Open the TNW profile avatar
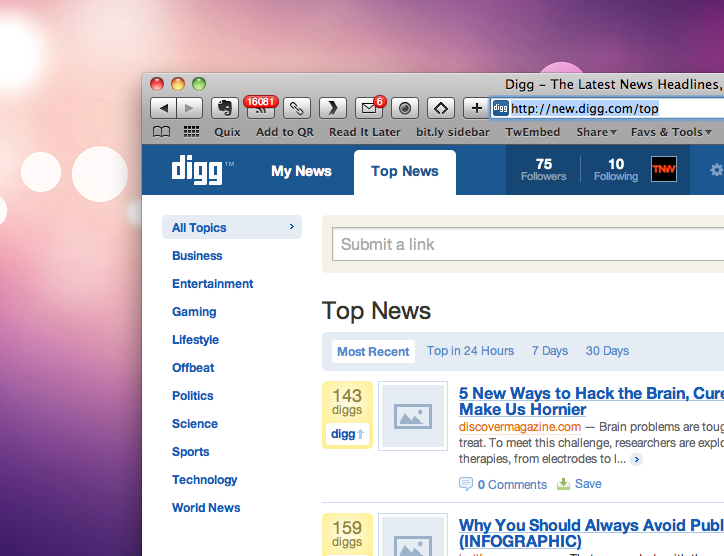This screenshot has height=556, width=724. click(x=664, y=169)
